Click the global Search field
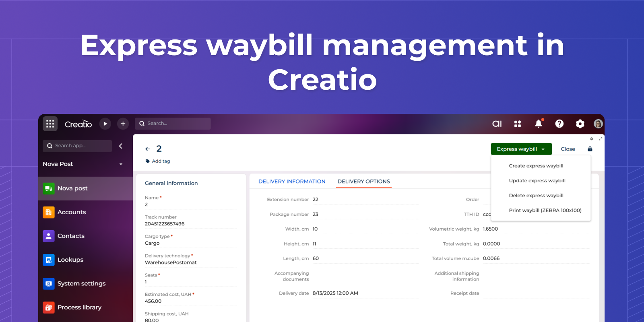 pos(173,124)
